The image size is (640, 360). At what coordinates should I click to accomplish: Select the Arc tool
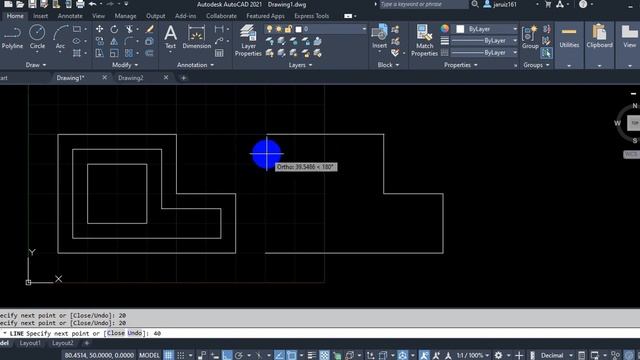60,37
